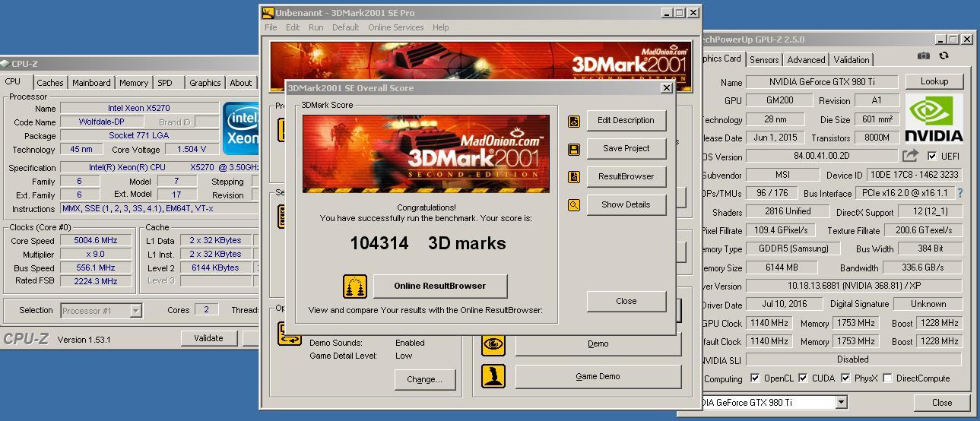Click the Close button in GPU-Z
The width and height of the screenshot is (980, 421).
941,403
